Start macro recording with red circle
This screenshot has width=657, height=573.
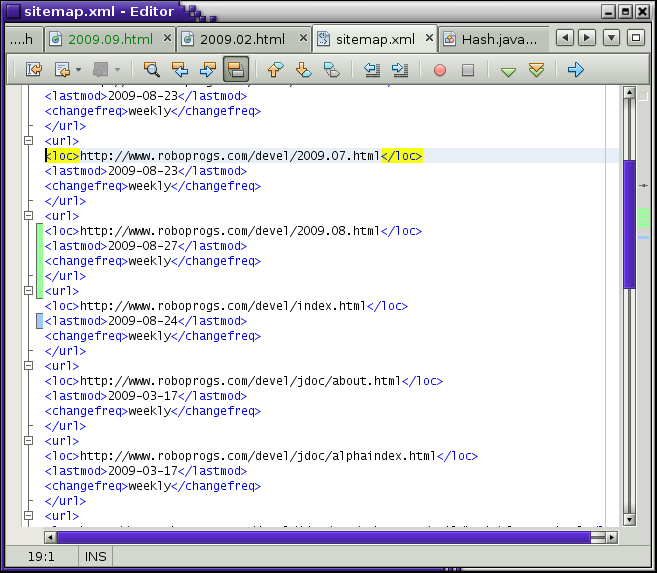(440, 70)
